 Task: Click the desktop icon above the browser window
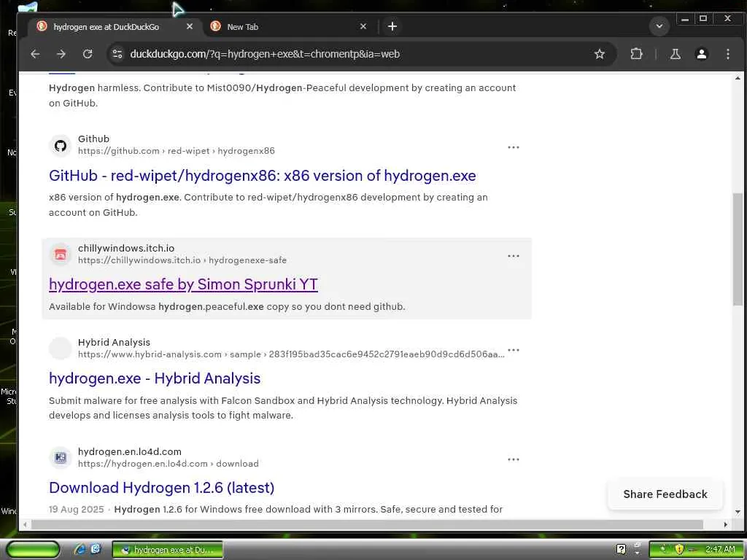click(28, 7)
